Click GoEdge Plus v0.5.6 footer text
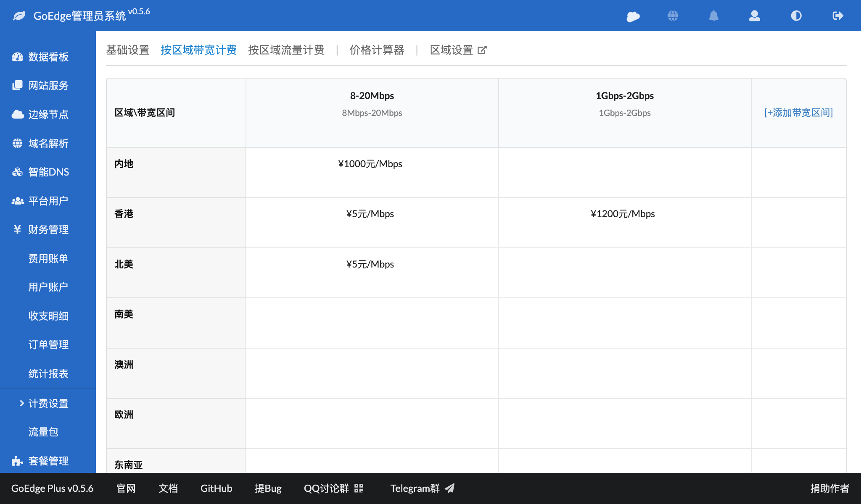The image size is (861, 504). (x=52, y=488)
